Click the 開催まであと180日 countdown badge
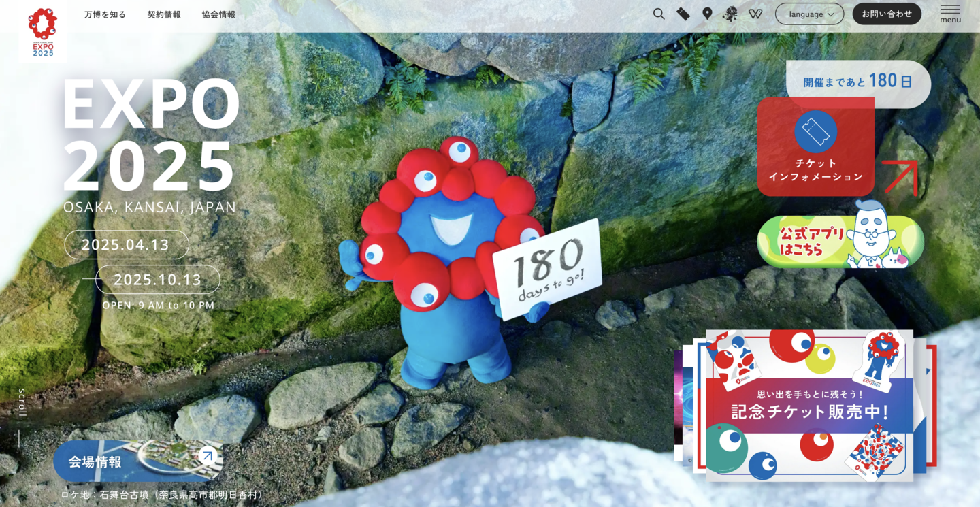Image resolution: width=980 pixels, height=507 pixels. (x=857, y=82)
